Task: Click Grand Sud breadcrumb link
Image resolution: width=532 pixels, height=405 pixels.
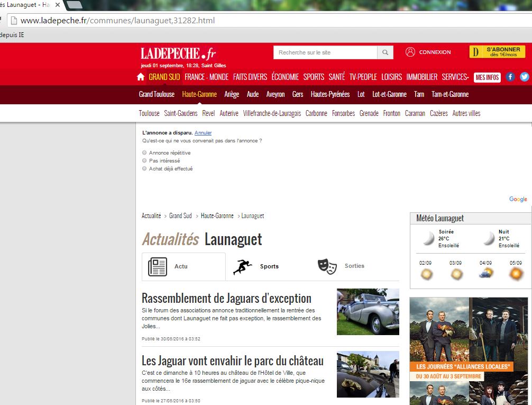Action: pyautogui.click(x=180, y=216)
